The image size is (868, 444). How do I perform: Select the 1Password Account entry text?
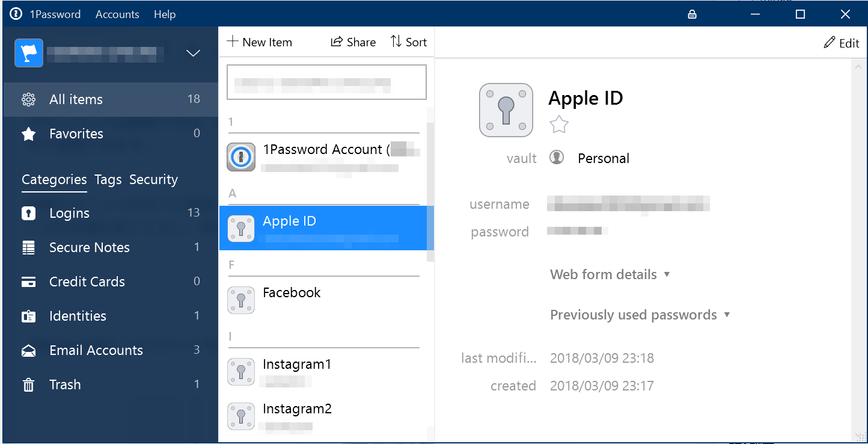tap(326, 149)
